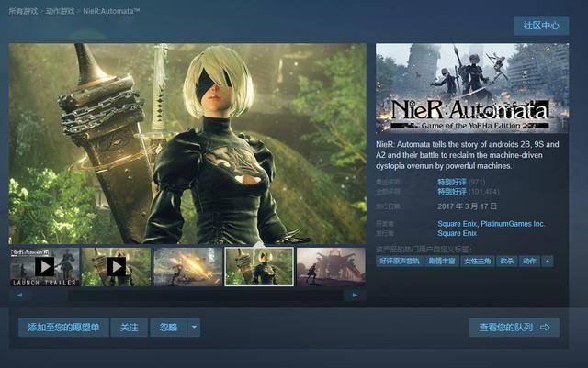Click the 好评原声音轨 tag
This screenshot has height=368, width=588.
click(400, 262)
